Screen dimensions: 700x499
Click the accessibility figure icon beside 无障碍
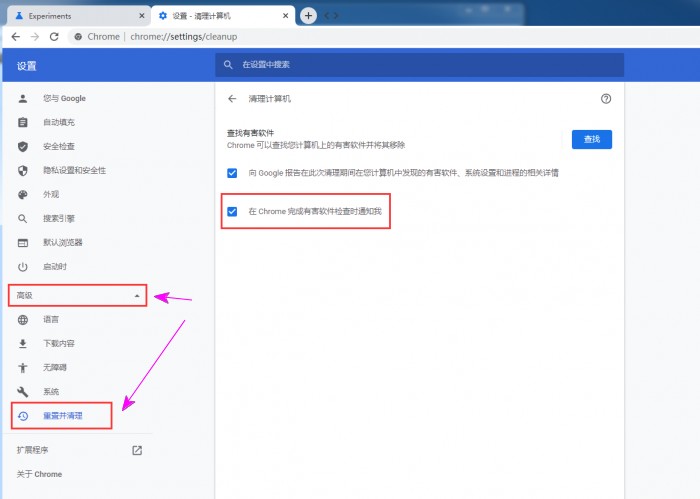pos(23,368)
